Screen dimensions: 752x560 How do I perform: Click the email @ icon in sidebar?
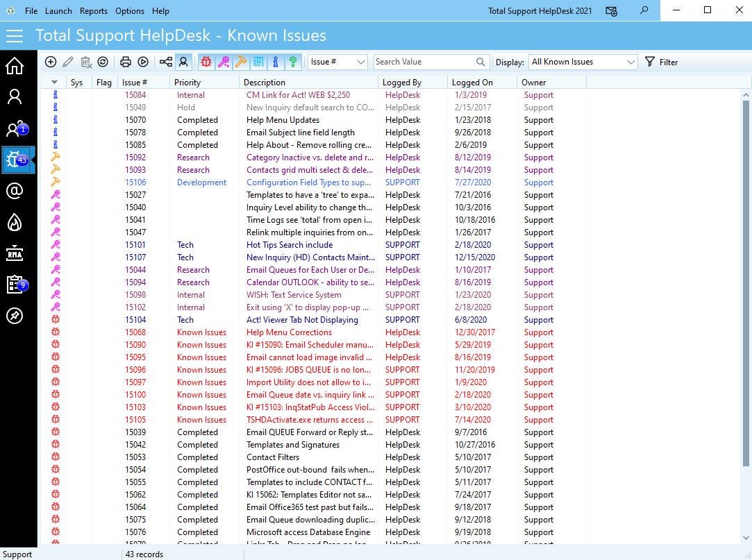tap(15, 190)
